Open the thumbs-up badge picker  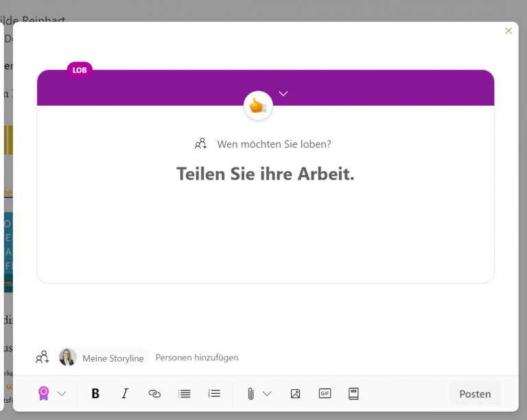click(258, 106)
